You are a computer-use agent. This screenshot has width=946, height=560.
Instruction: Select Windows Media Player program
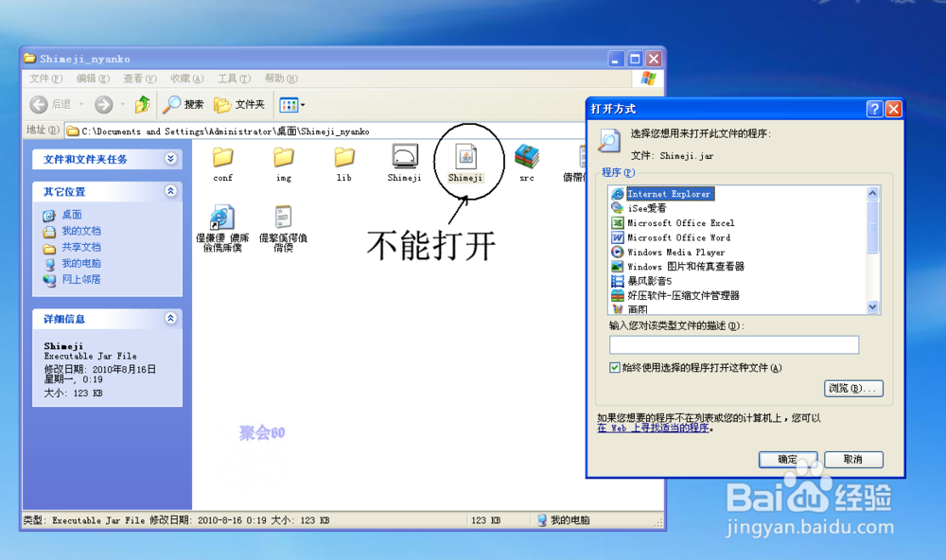click(675, 253)
